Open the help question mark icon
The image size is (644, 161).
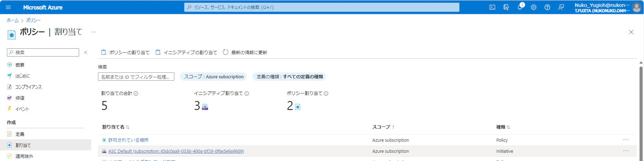pos(547,7)
